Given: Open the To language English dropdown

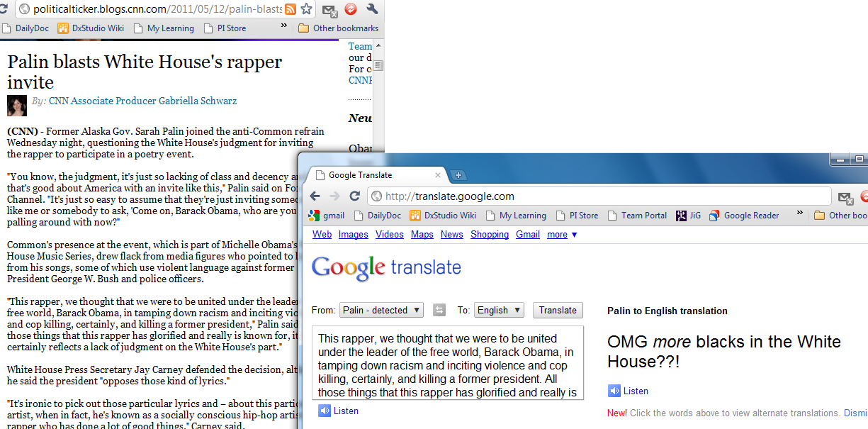Looking at the screenshot, I should pos(499,310).
